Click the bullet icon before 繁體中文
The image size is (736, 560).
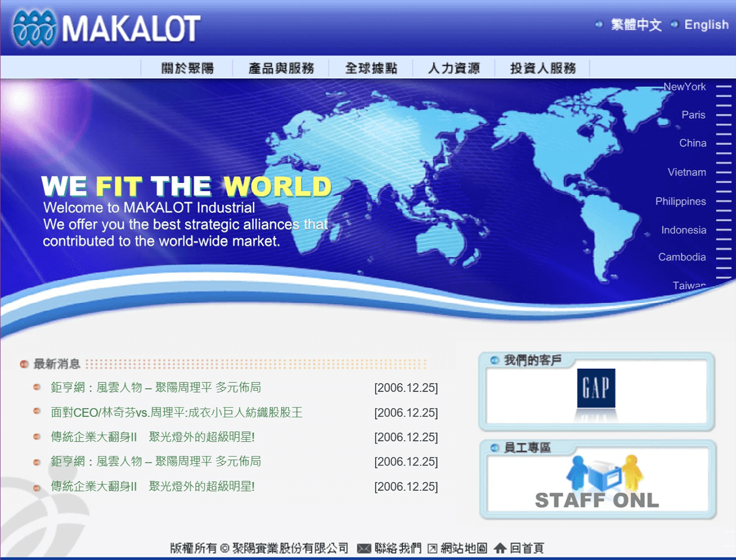599,25
